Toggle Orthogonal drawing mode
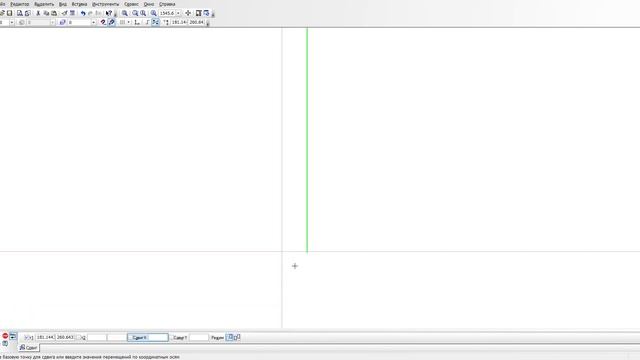 click(x=147, y=22)
